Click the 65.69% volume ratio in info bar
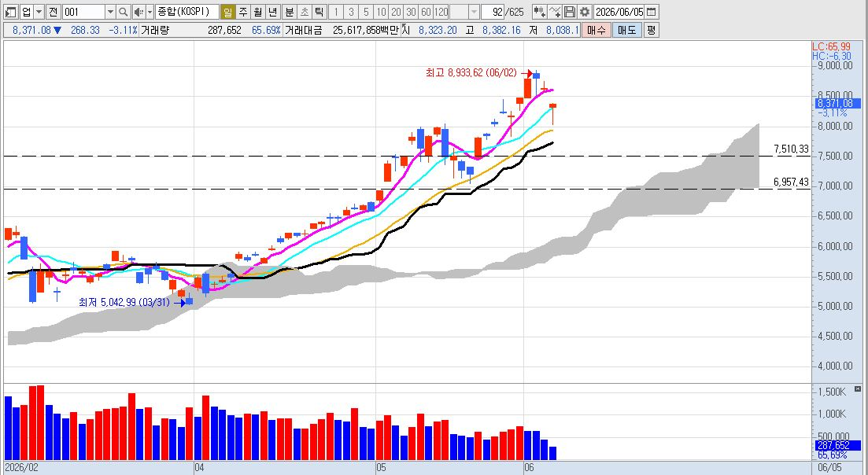Screen dimensions: 868x475 point(266,30)
